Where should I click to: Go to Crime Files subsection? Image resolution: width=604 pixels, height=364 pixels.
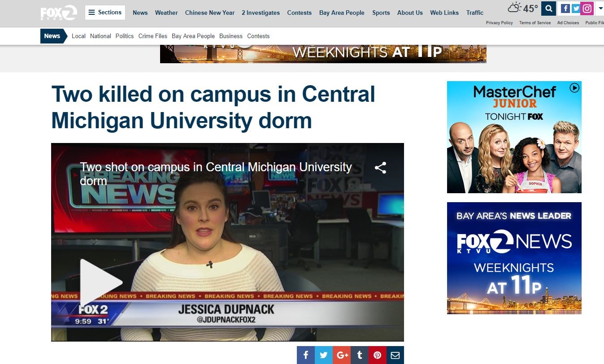point(152,36)
